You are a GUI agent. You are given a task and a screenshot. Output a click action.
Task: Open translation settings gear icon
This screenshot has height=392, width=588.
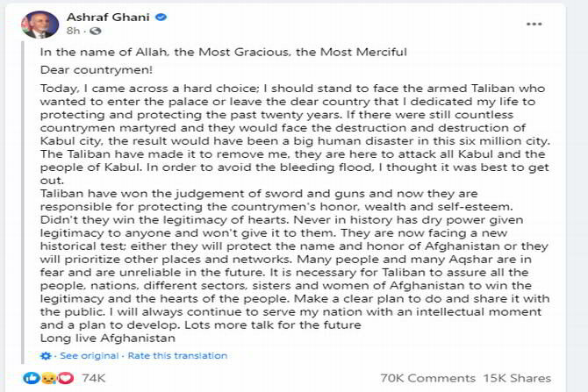(x=46, y=356)
